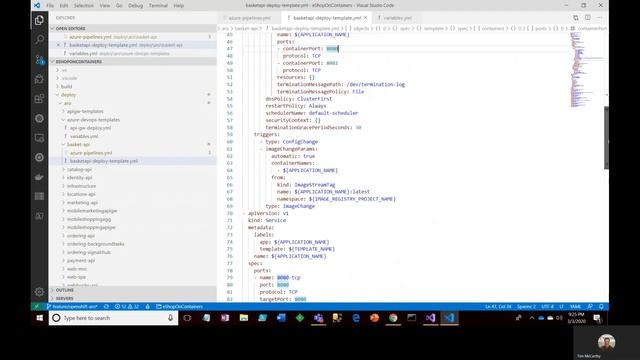Viewport: 640px width, 360px height.
Task: Click eShopOnContainers folder in status bar
Action: click(x=180, y=307)
